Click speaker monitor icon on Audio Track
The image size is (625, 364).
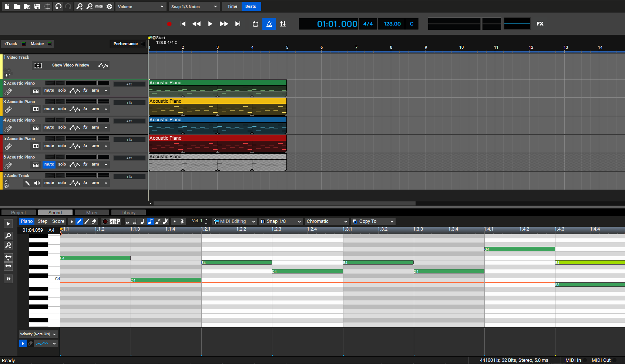[x=37, y=183]
